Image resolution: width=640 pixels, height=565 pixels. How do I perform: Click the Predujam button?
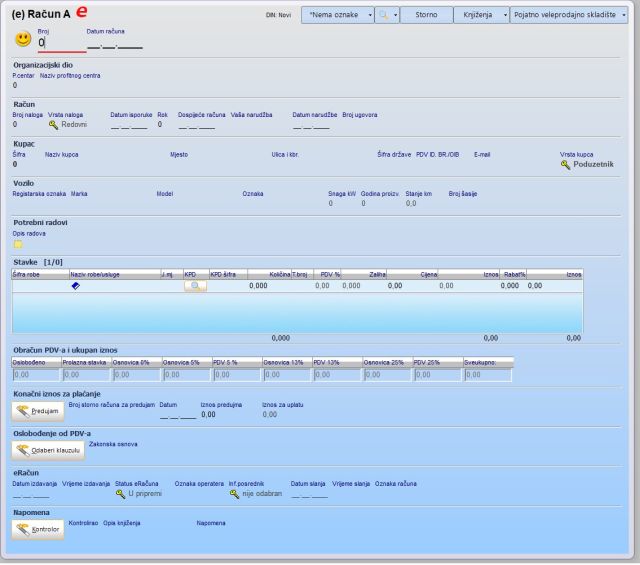pyautogui.click(x=38, y=410)
